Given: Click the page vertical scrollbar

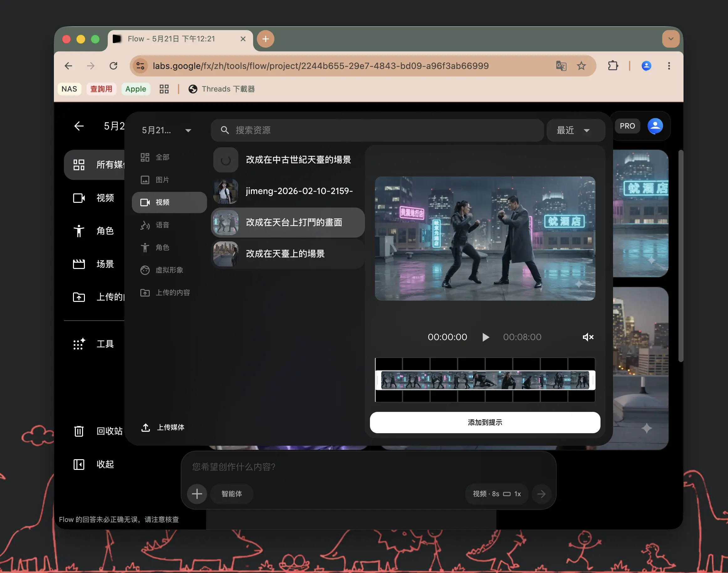Looking at the screenshot, I should (x=680, y=256).
